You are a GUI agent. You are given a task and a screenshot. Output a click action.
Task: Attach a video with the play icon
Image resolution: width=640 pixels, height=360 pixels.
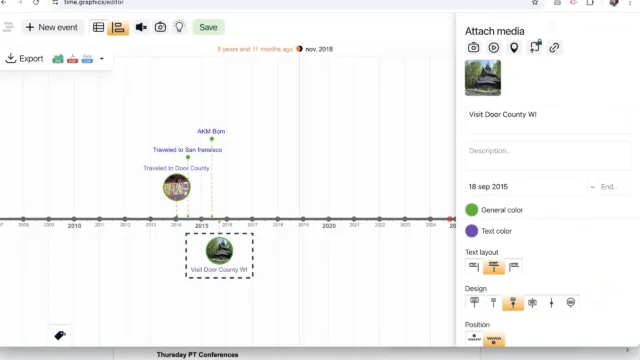[x=493, y=48]
